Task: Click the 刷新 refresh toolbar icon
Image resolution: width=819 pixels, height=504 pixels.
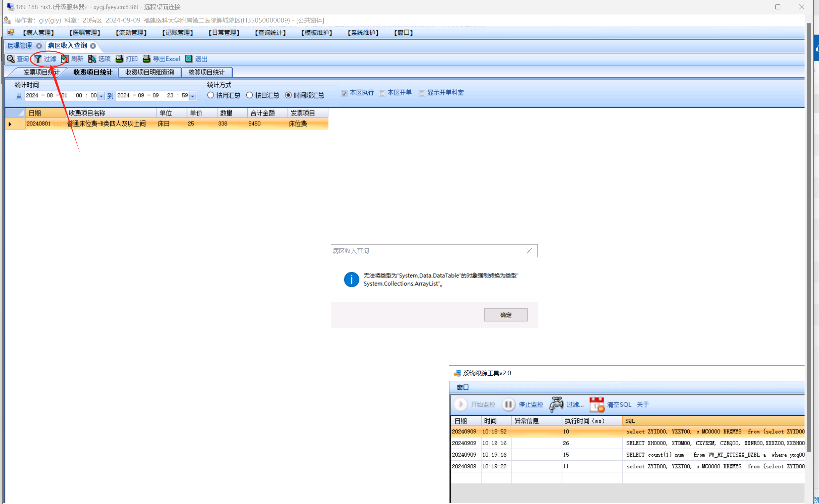Action: point(65,59)
